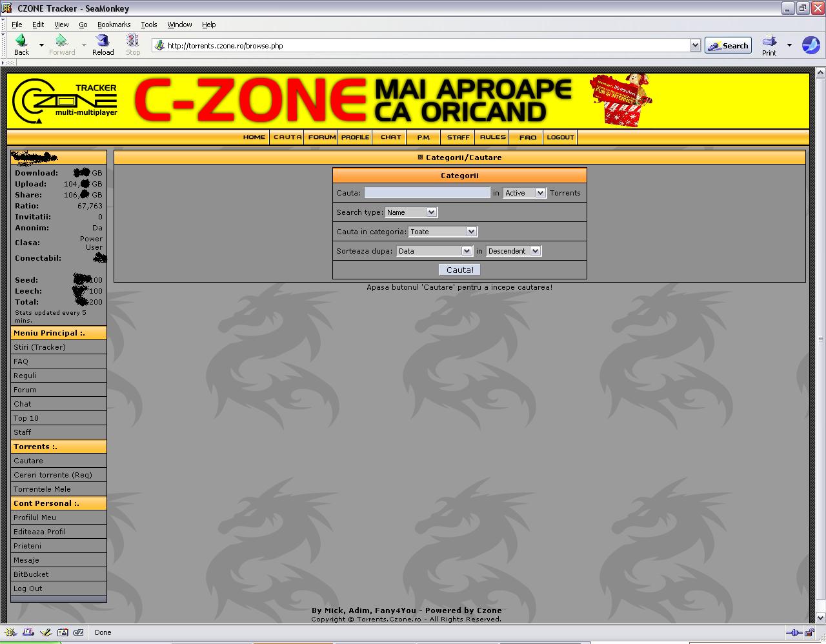The height and width of the screenshot is (644, 826).
Task: Open the Forward history dropdown arrow
Action: point(84,45)
